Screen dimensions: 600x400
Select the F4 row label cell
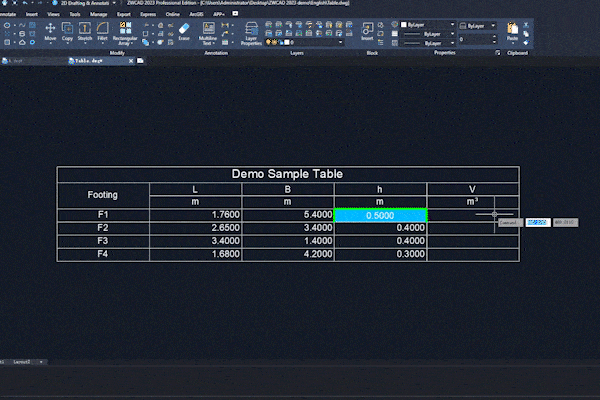point(103,255)
